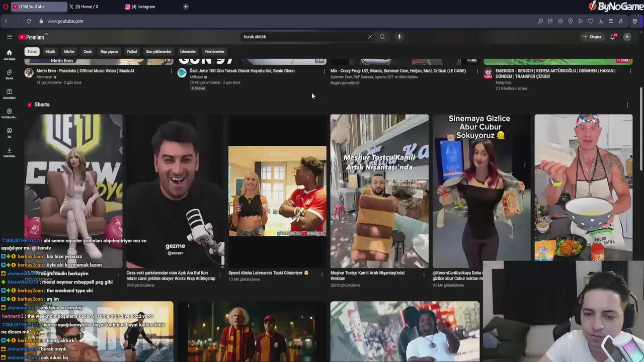Switch to the Instagram browser tab
644x362 pixels.
click(150, 7)
